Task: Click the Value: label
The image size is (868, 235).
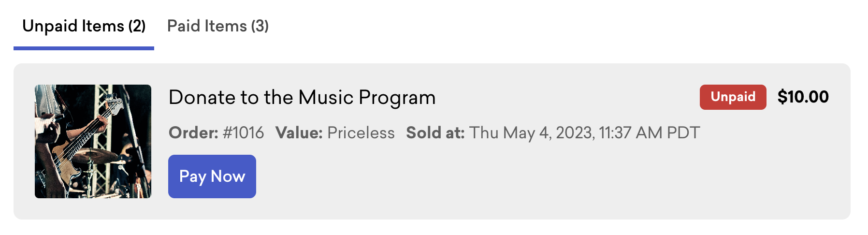Action: tap(299, 132)
